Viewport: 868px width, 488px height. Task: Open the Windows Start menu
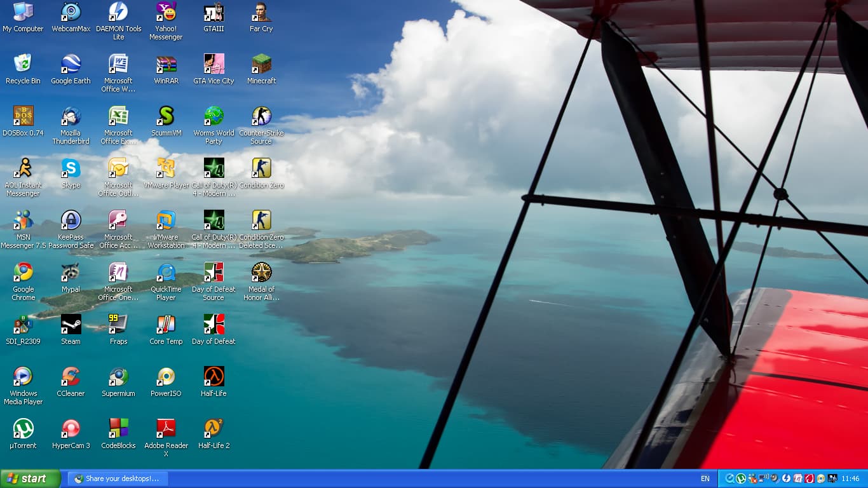tap(30, 478)
